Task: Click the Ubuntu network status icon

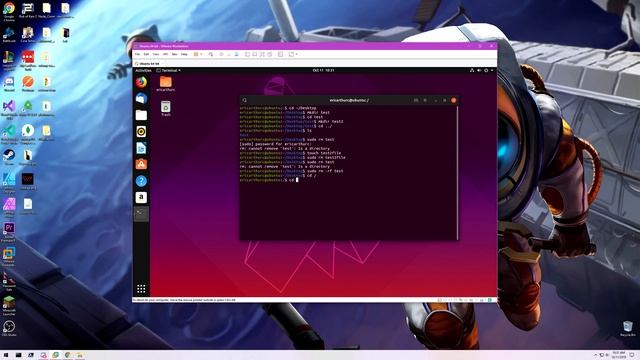Action: point(472,70)
